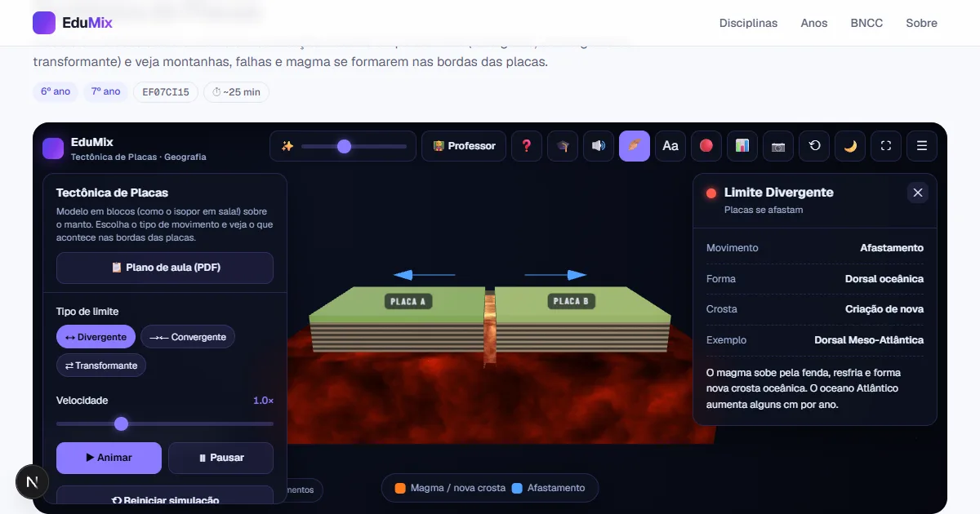Enter fullscreen with the expand icon

tap(886, 146)
